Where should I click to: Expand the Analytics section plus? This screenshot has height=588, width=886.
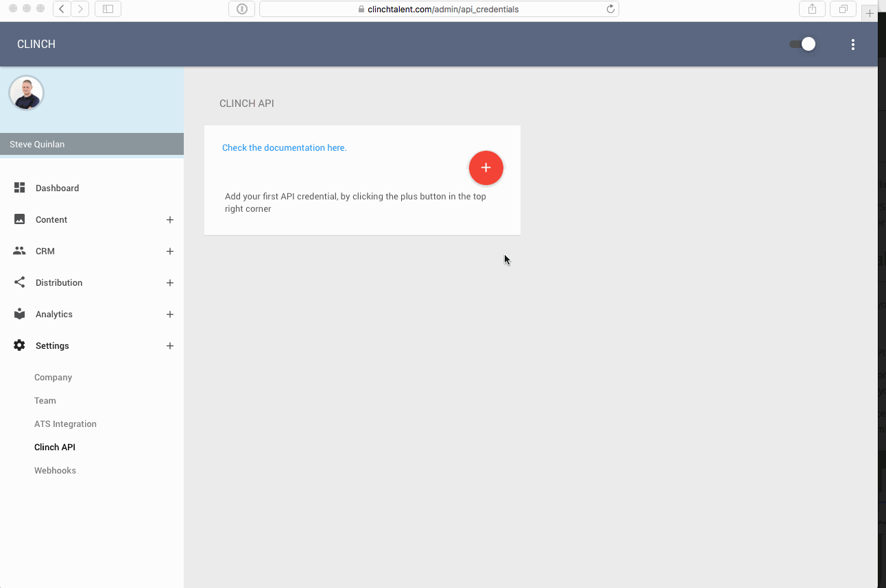click(169, 315)
